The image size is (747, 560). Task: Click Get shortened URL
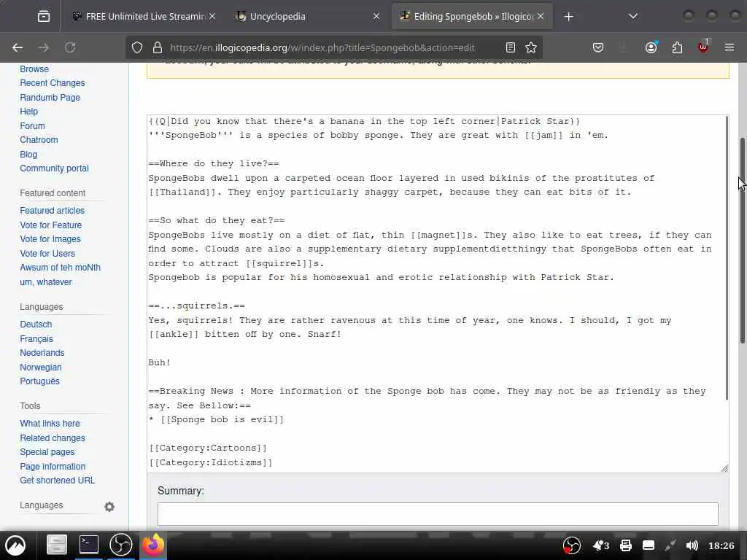58,481
